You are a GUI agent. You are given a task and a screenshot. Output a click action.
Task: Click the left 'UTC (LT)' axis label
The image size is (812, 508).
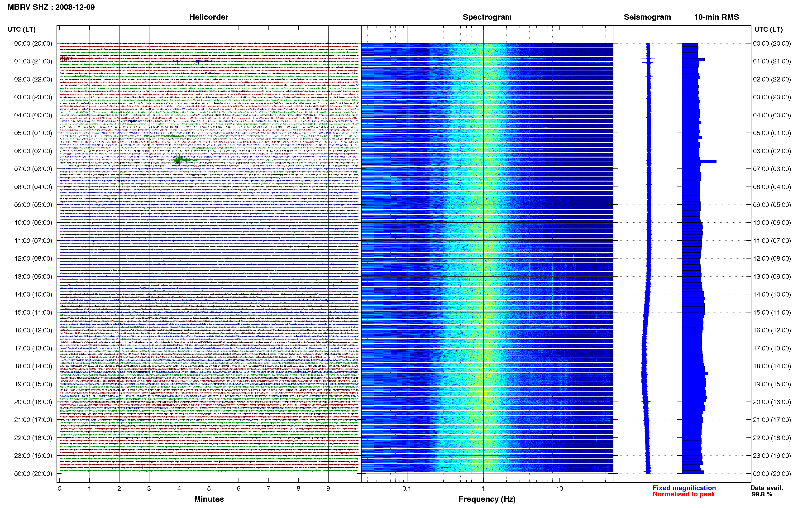click(21, 29)
